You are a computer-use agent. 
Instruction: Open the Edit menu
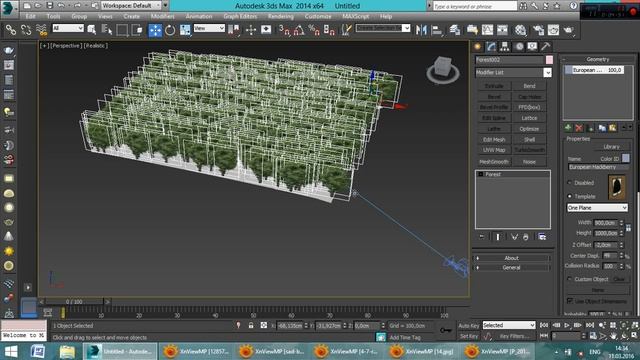tap(31, 16)
